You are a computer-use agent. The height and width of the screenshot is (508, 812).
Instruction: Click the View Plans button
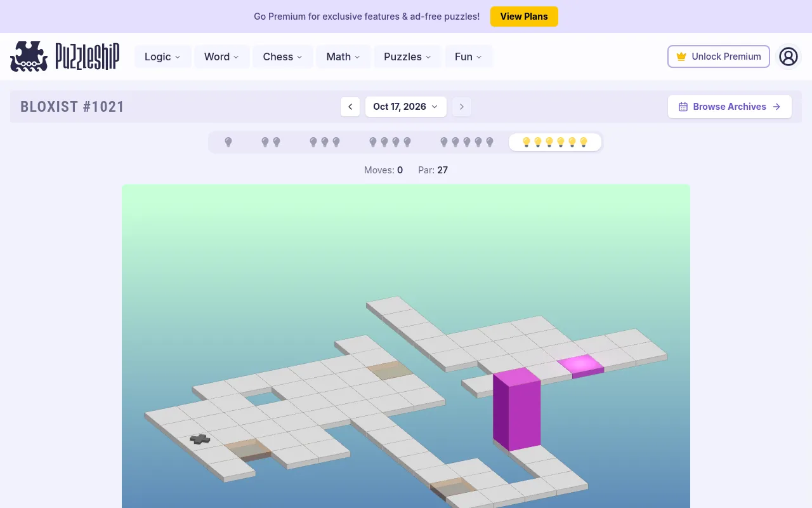[524, 17]
